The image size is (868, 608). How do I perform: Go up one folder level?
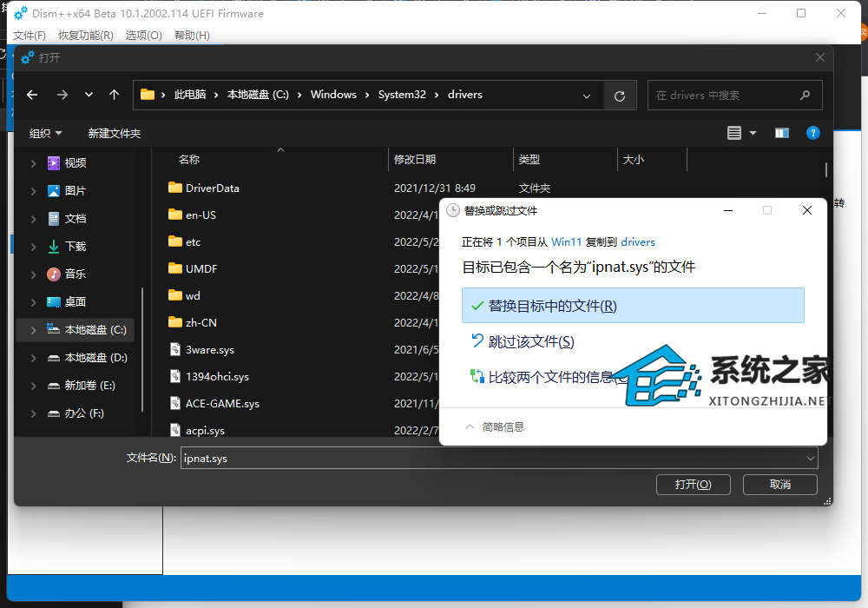(113, 95)
